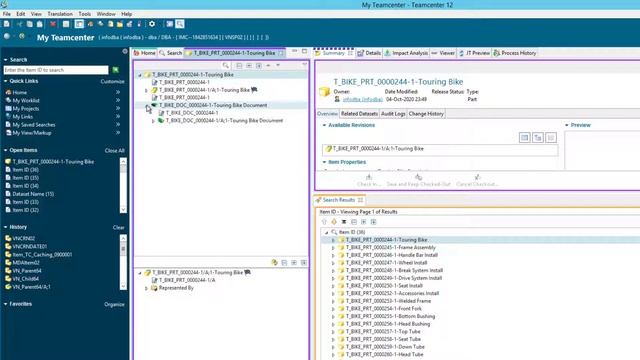Collapse the Open Items section

pyautogui.click(x=6, y=150)
